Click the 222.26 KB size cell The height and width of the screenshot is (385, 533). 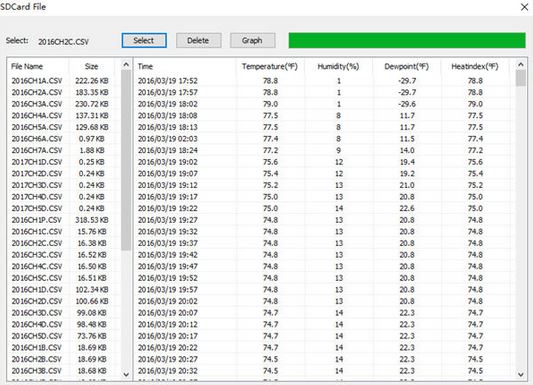click(92, 81)
